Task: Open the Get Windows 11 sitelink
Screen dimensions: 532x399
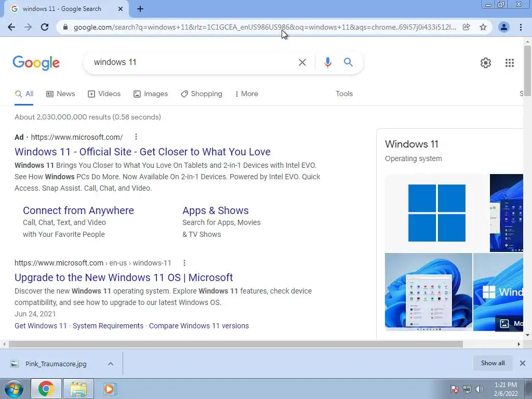Action: pyautogui.click(x=41, y=326)
